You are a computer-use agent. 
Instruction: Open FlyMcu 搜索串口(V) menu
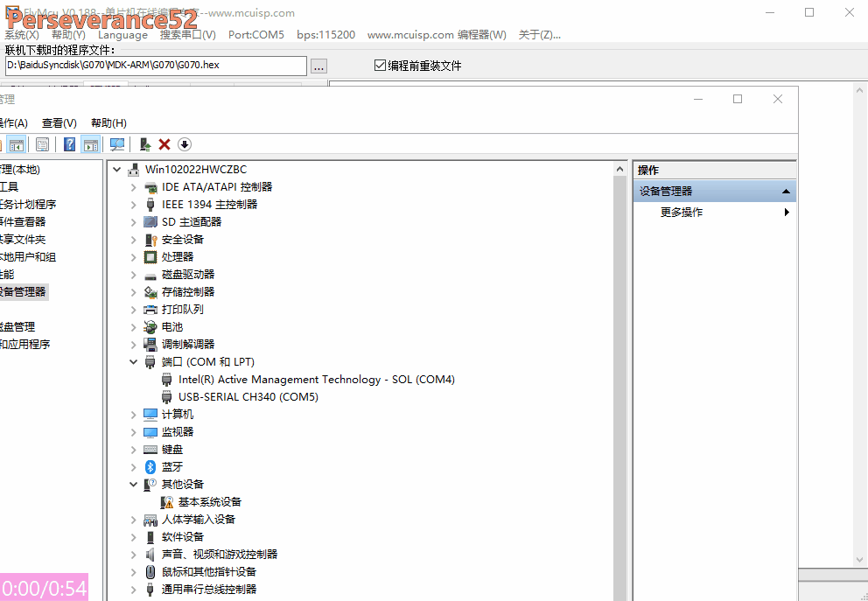pyautogui.click(x=187, y=35)
